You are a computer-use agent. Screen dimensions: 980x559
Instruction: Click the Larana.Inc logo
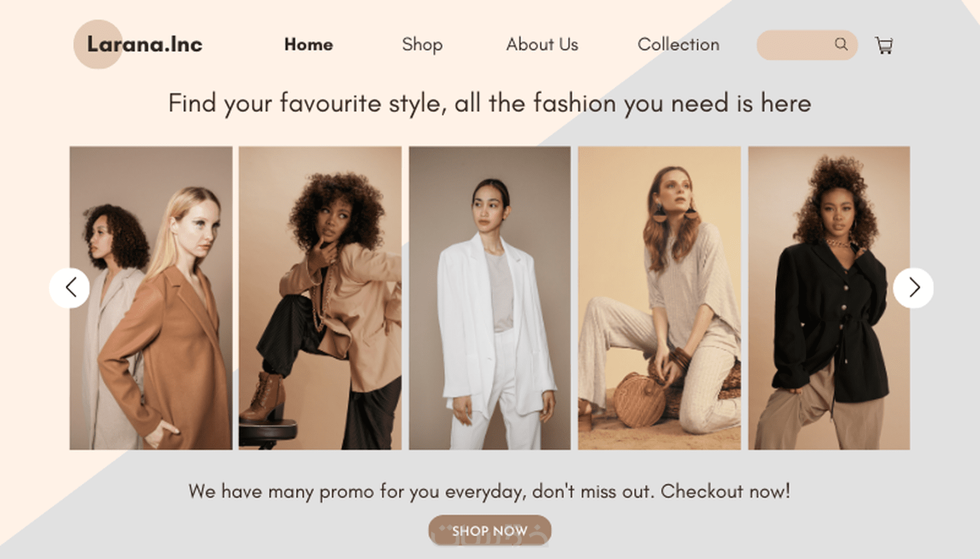[145, 44]
